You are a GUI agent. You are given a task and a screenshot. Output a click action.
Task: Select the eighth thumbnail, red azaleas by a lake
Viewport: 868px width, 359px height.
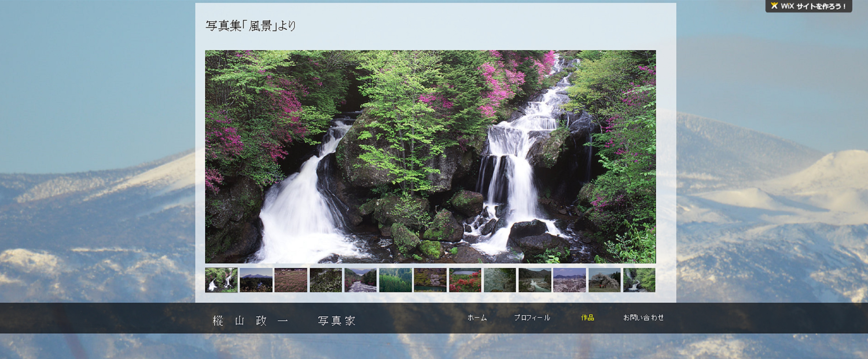(465, 280)
